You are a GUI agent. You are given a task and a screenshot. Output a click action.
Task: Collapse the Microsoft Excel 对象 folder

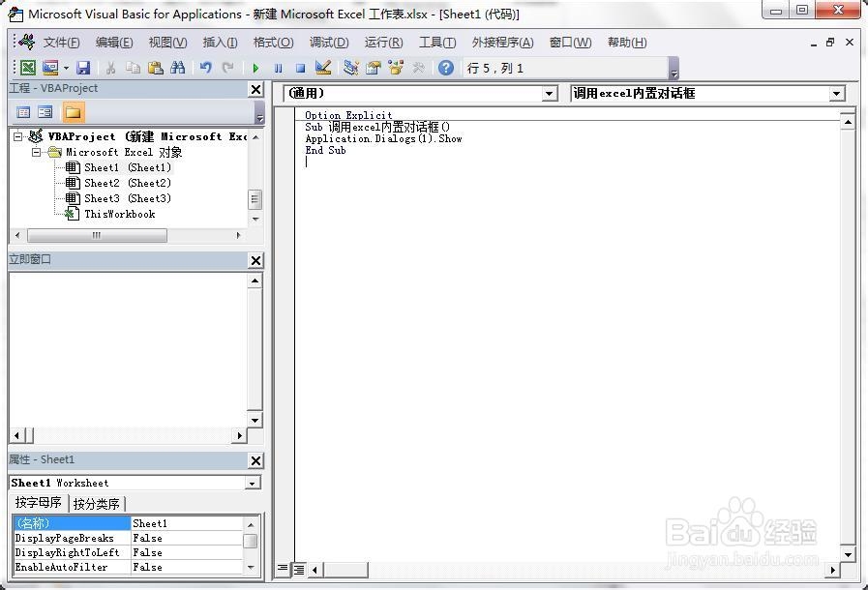coord(36,152)
